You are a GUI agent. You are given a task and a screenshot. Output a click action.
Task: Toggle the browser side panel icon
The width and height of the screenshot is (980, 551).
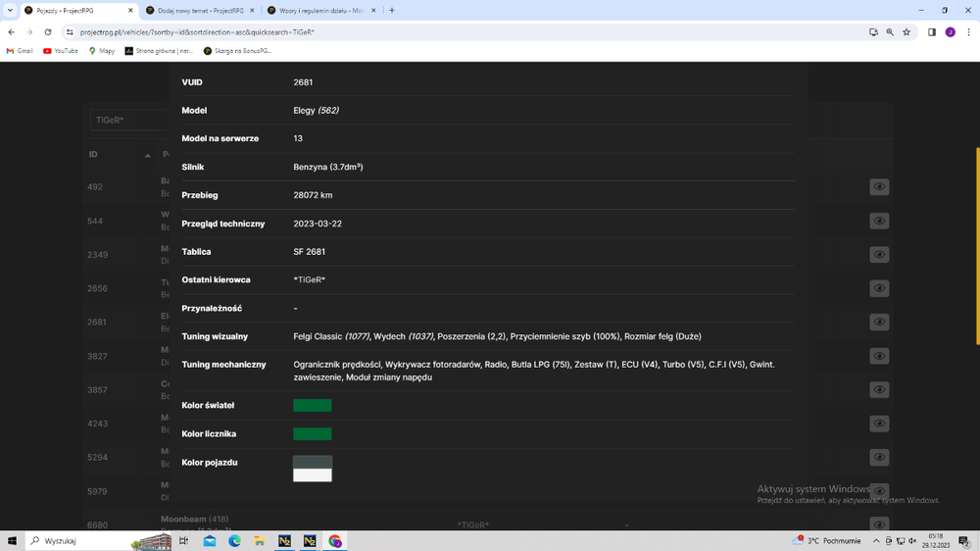931,32
